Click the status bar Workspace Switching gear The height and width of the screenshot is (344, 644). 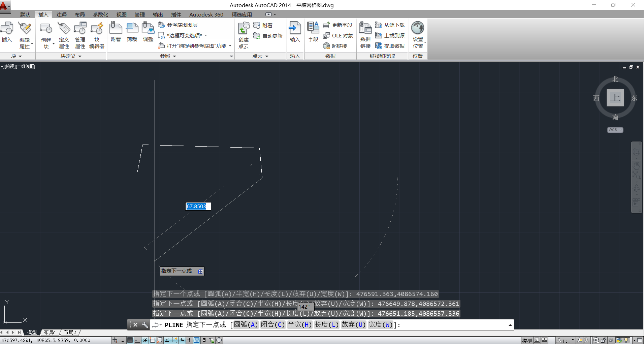pyautogui.click(x=596, y=340)
